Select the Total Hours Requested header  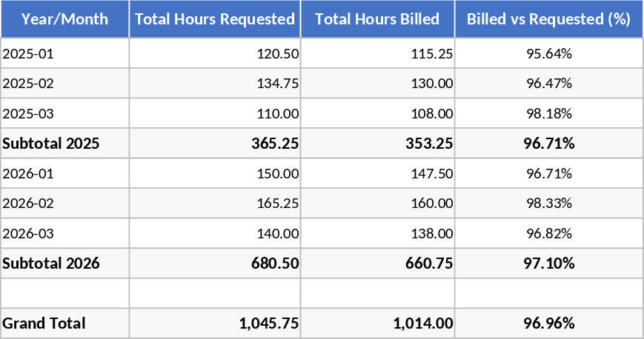click(215, 19)
